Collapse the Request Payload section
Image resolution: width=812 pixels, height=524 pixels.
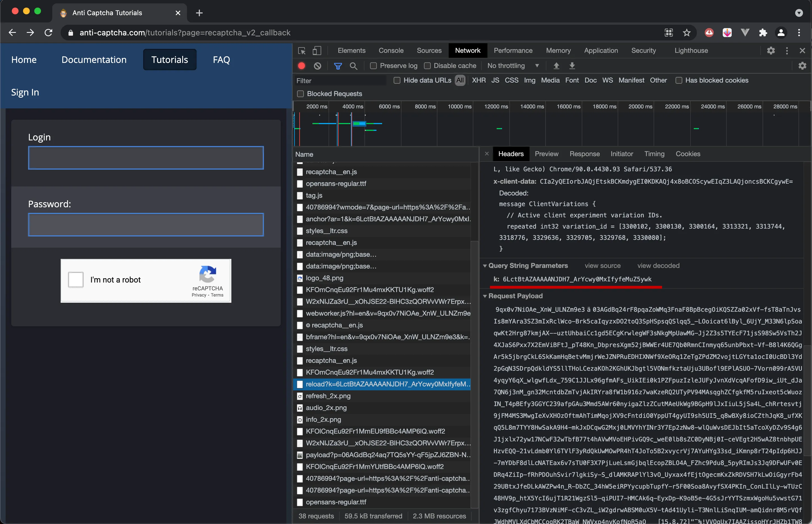pos(485,296)
